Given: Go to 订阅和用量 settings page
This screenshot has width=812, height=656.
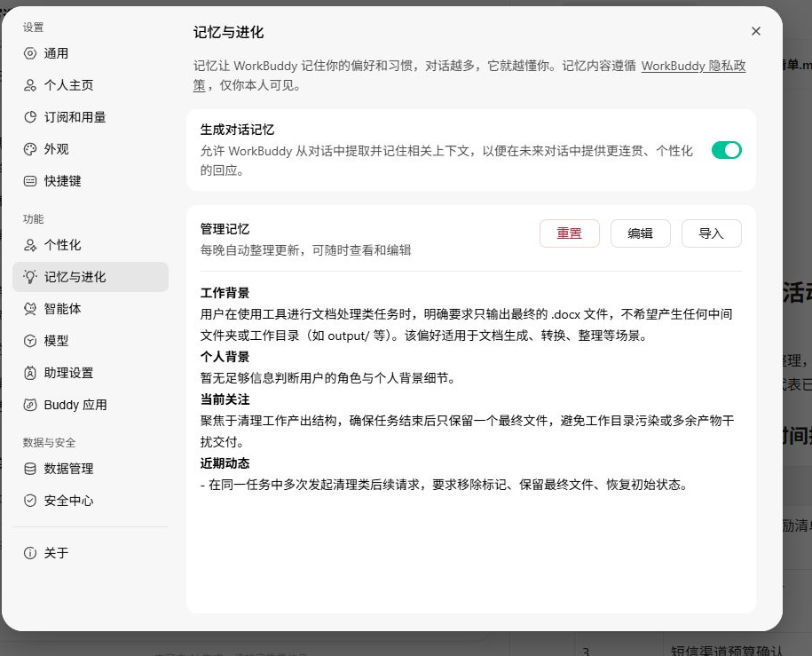Looking at the screenshot, I should tap(91, 117).
